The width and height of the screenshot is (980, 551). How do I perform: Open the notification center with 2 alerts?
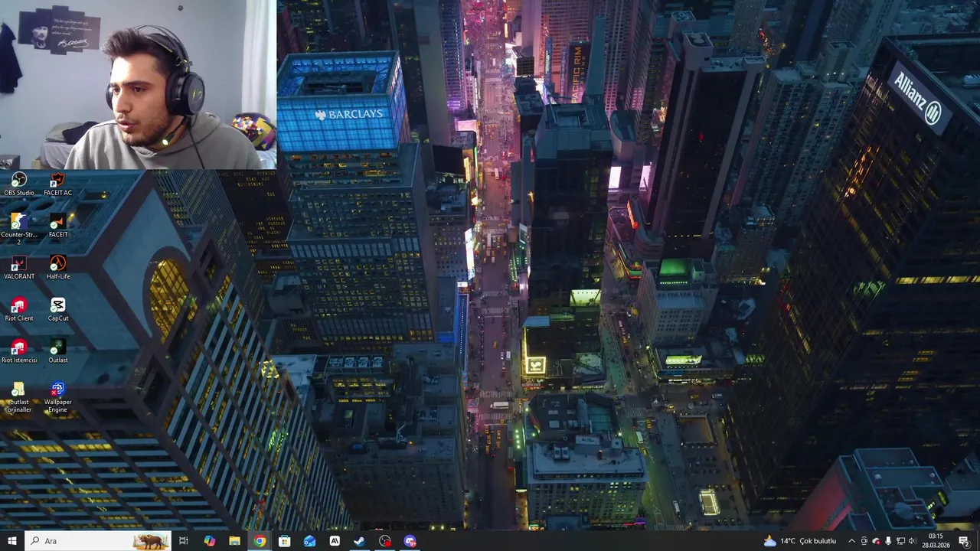964,541
